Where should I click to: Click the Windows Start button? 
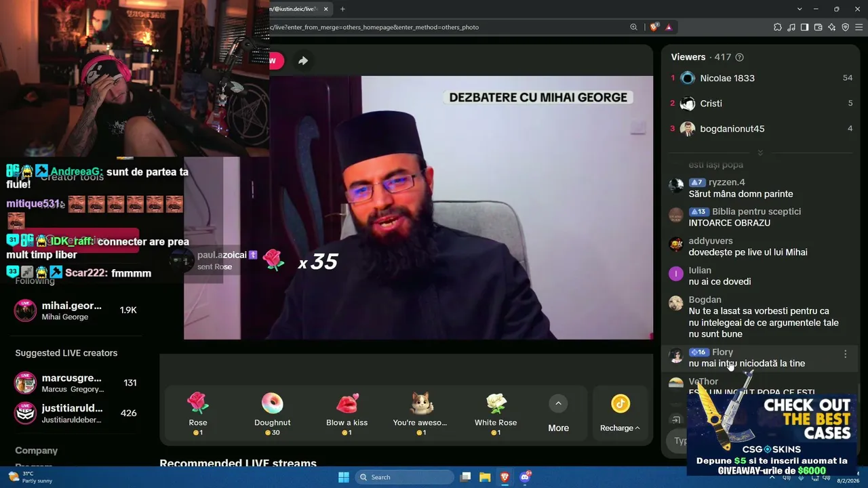[344, 477]
